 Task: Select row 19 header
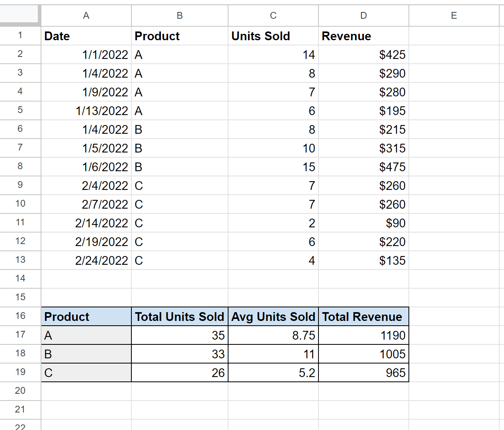(20, 372)
